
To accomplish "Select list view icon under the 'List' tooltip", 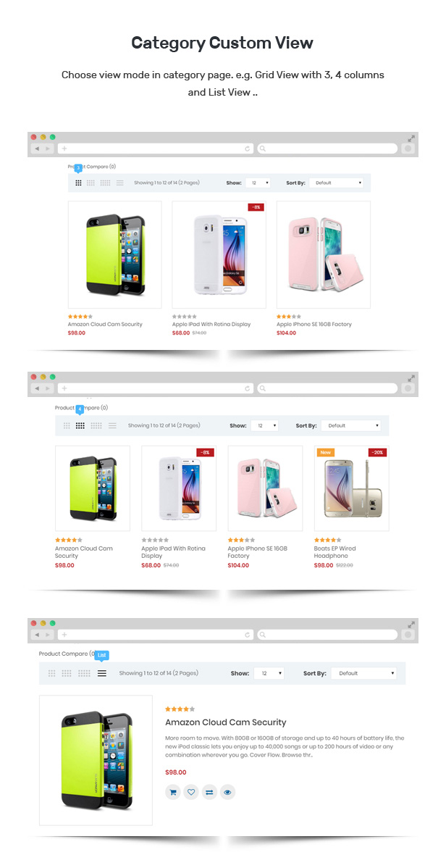I will 102,673.
